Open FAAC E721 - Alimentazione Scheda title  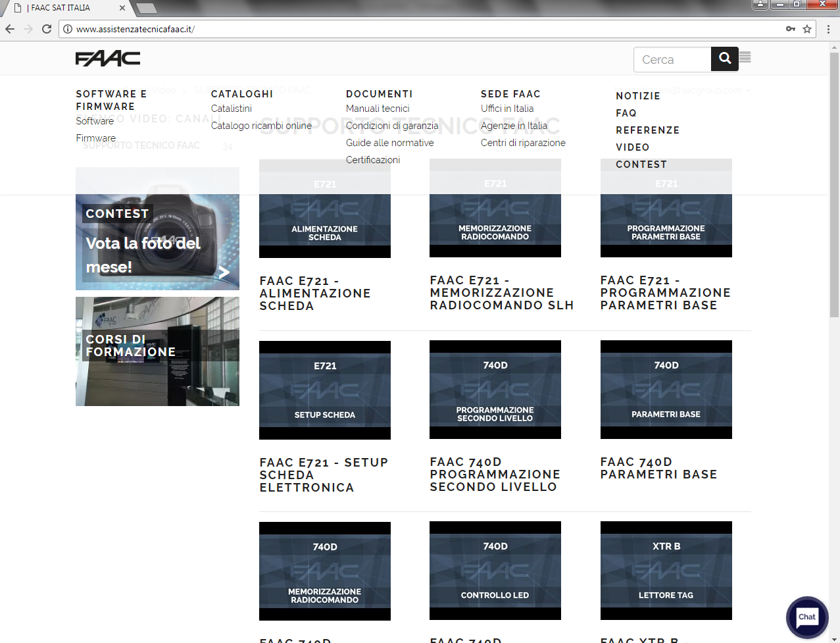315,294
